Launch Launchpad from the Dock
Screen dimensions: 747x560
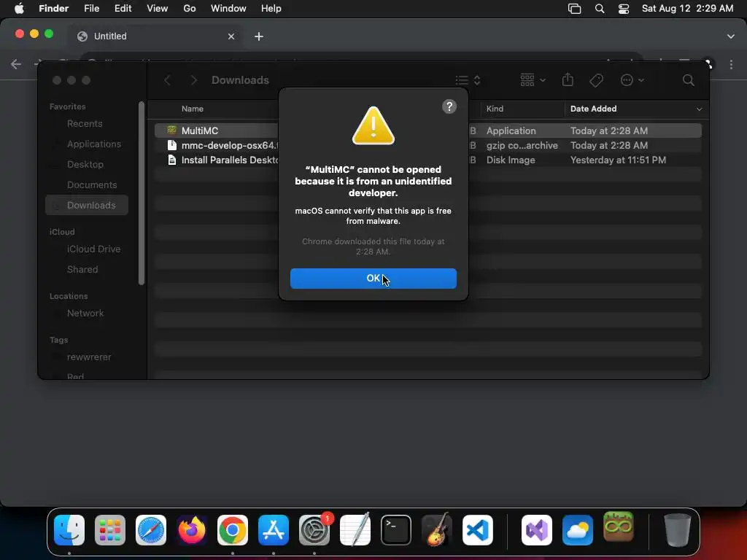coord(110,530)
